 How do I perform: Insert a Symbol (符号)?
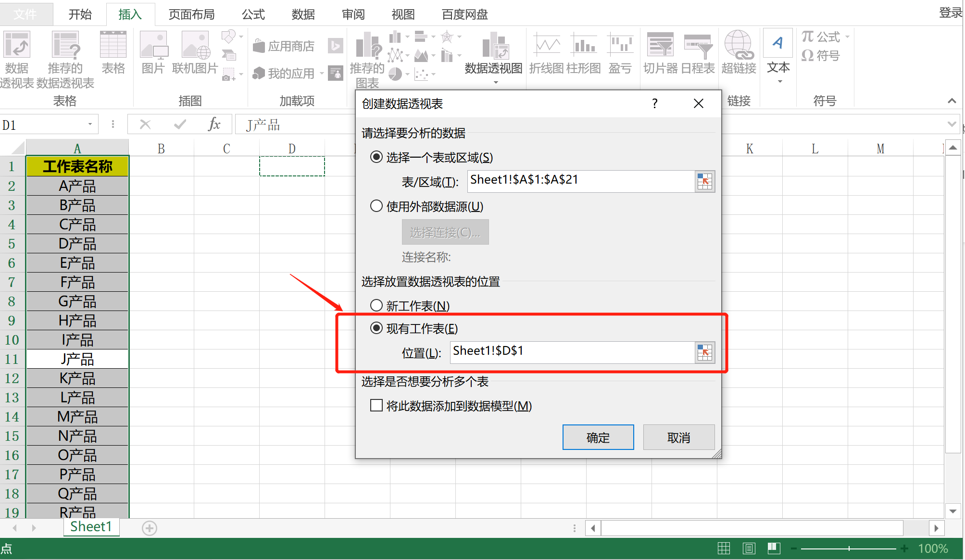820,55
